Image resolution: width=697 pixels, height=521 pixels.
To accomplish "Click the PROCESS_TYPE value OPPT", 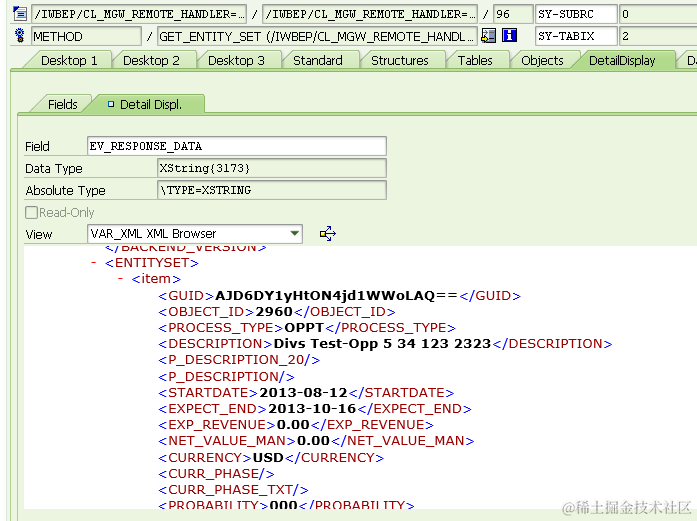I will click(x=304, y=328).
